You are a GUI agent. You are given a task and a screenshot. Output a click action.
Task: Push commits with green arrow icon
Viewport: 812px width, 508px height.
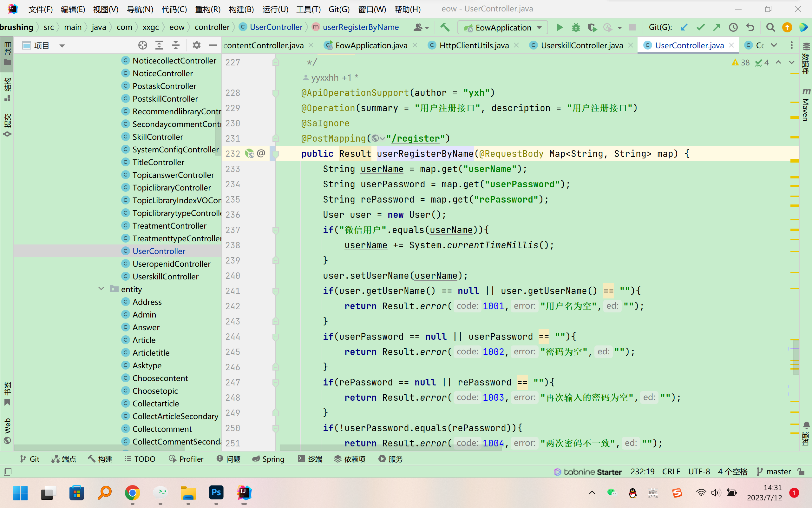(717, 27)
